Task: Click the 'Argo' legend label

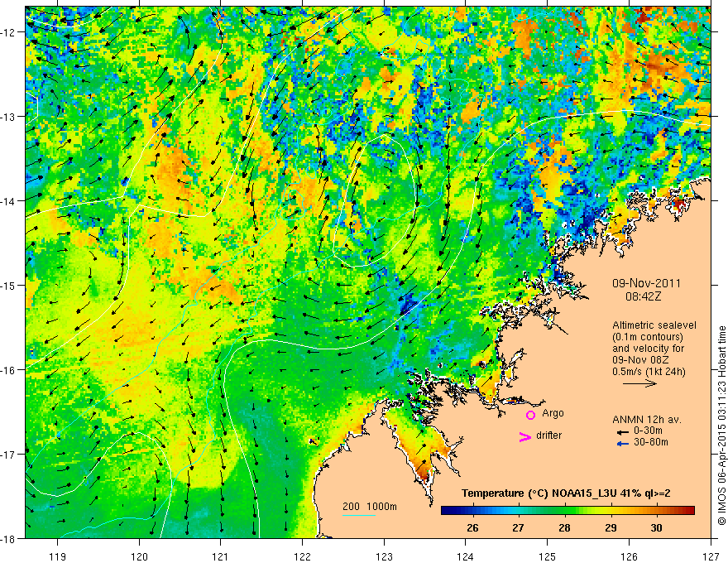Action: point(553,413)
